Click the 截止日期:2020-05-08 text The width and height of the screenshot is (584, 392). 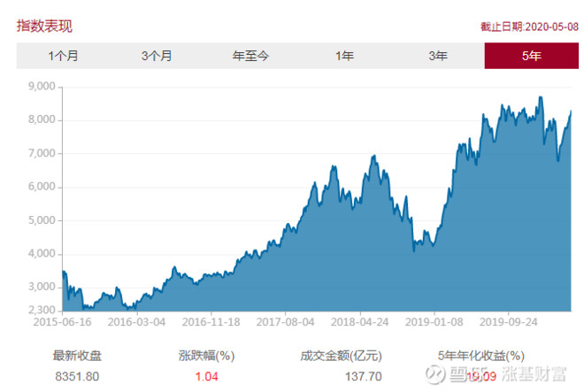coord(529,27)
